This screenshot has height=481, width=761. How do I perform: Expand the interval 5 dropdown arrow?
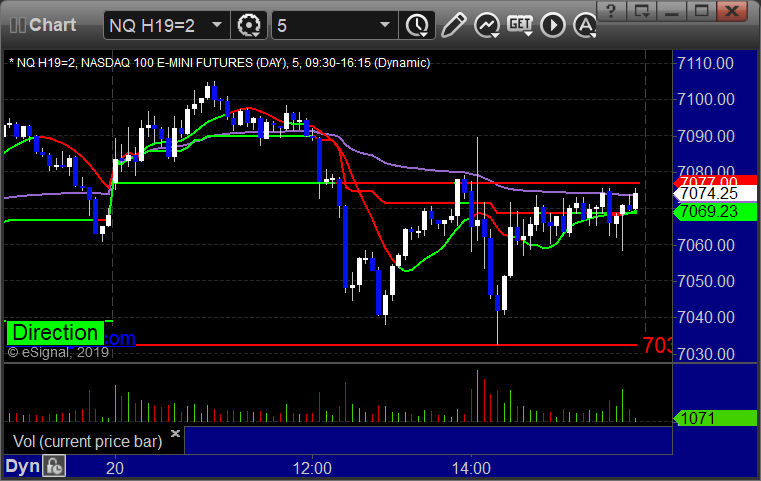click(385, 24)
